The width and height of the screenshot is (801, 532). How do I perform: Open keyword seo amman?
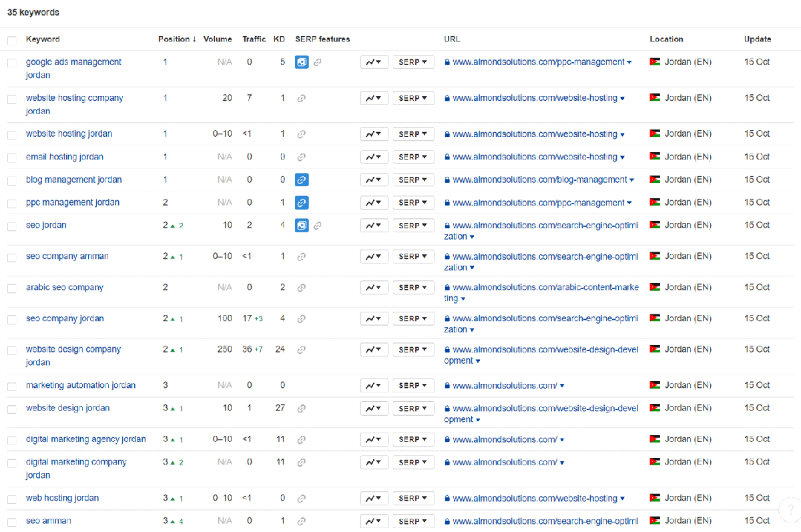click(49, 521)
